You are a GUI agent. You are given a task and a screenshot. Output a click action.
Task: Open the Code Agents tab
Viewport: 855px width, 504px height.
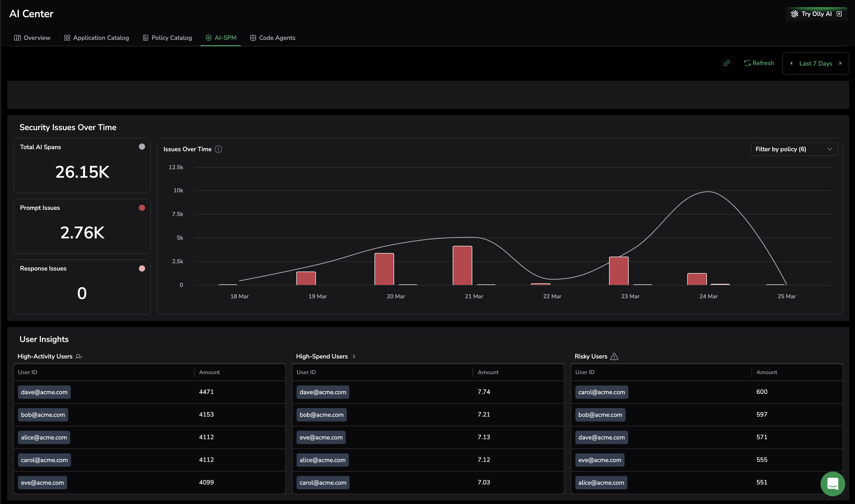pyautogui.click(x=272, y=38)
